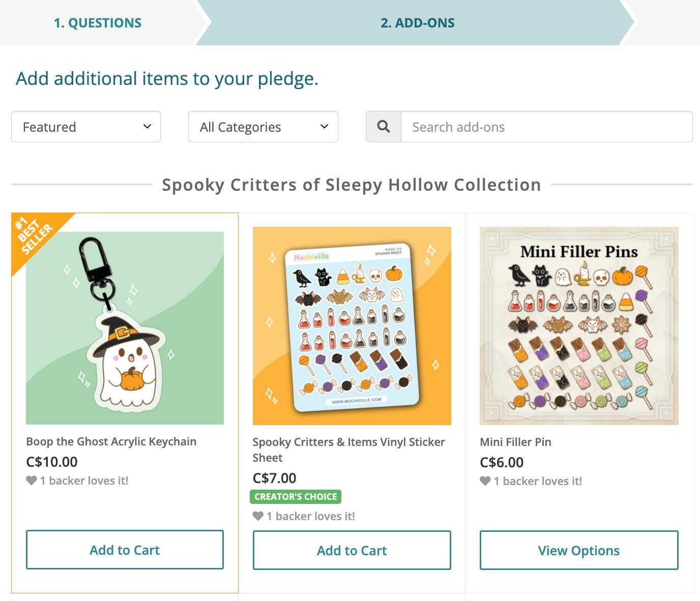View options for Mini Filler Pin
The width and height of the screenshot is (700, 601).
pos(579,550)
